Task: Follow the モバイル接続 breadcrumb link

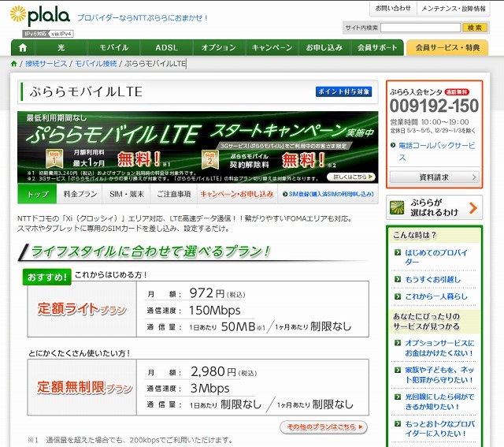Action: 96,64
